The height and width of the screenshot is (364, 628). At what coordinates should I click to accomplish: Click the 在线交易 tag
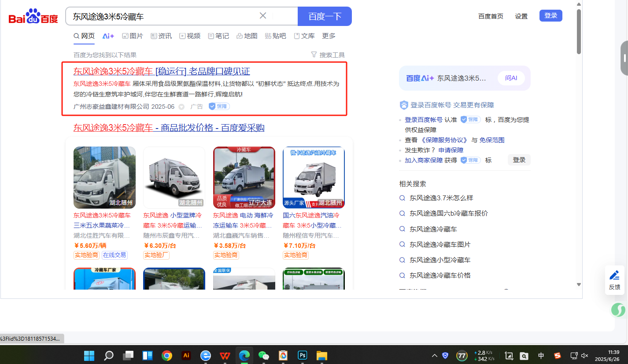point(115,255)
